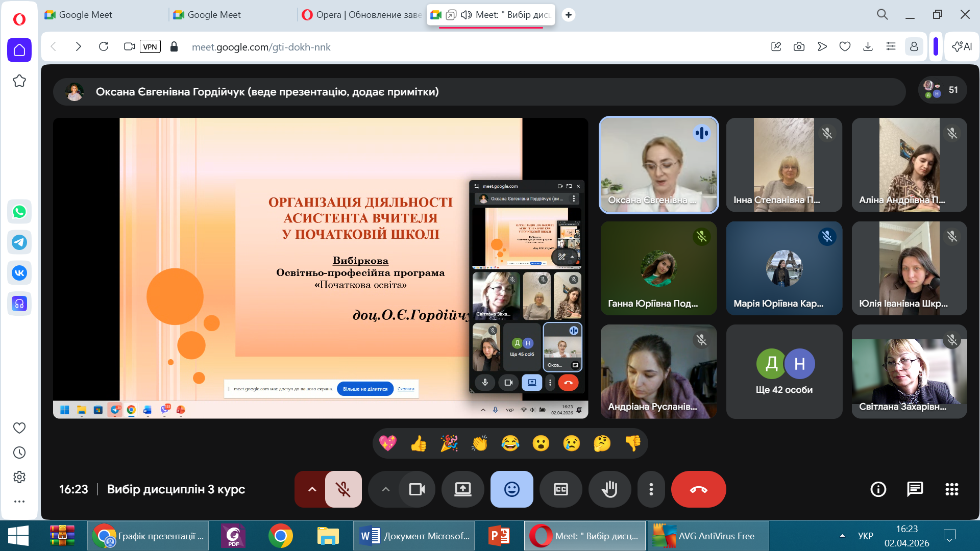The image size is (980, 551).
Task: Send the sparkling heart reaction
Action: coord(388,443)
